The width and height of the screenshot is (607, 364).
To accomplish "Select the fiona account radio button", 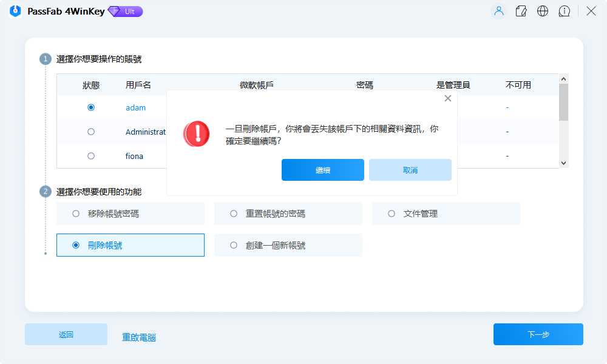I will (91, 155).
